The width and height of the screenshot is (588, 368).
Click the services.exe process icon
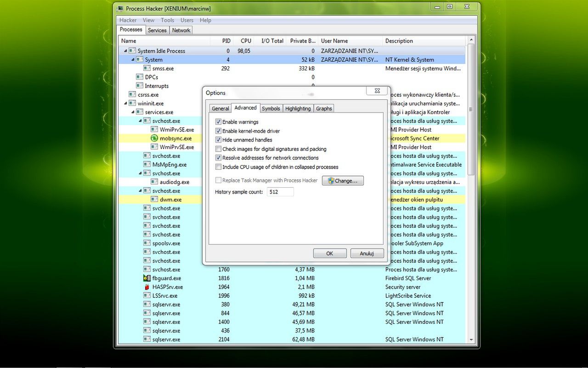(140, 112)
